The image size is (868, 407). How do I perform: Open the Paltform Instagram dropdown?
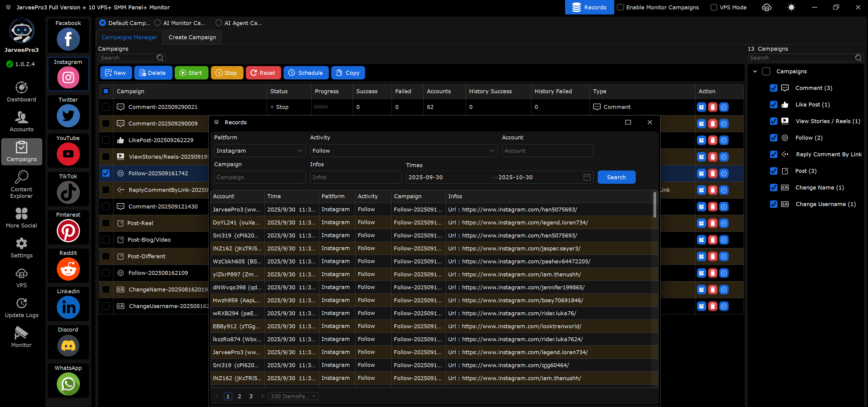pyautogui.click(x=259, y=151)
